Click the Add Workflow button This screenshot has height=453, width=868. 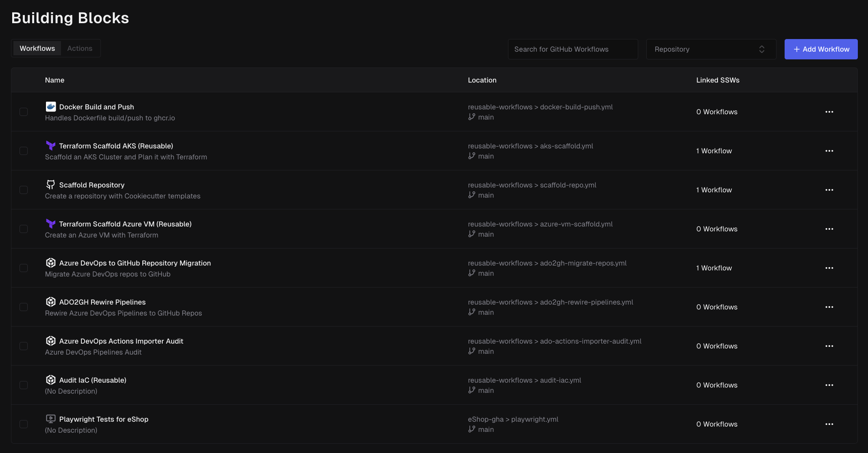(x=821, y=49)
